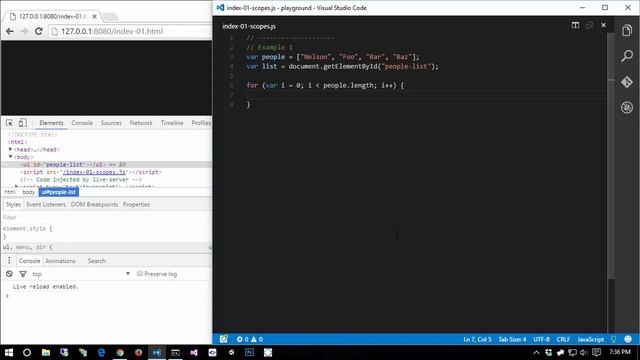Image resolution: width=640 pixels, height=360 pixels.
Task: Open the Search drawer tab
Action: click(97, 261)
